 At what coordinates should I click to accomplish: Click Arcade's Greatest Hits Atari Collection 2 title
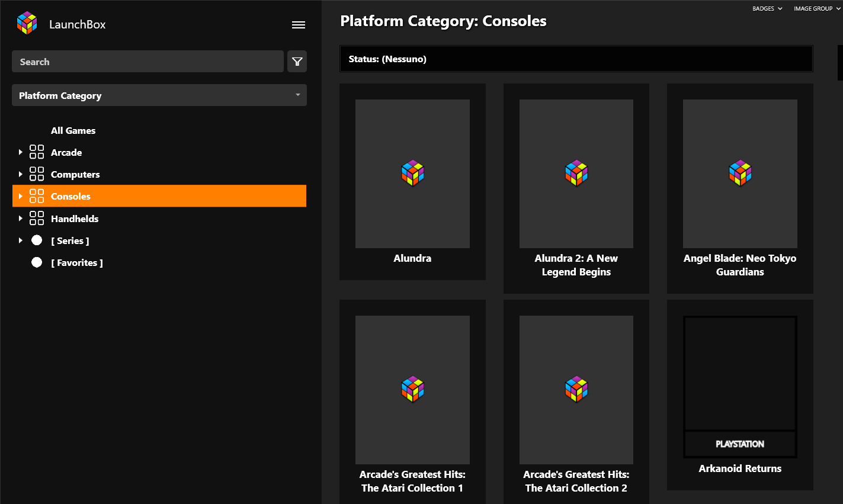point(576,481)
